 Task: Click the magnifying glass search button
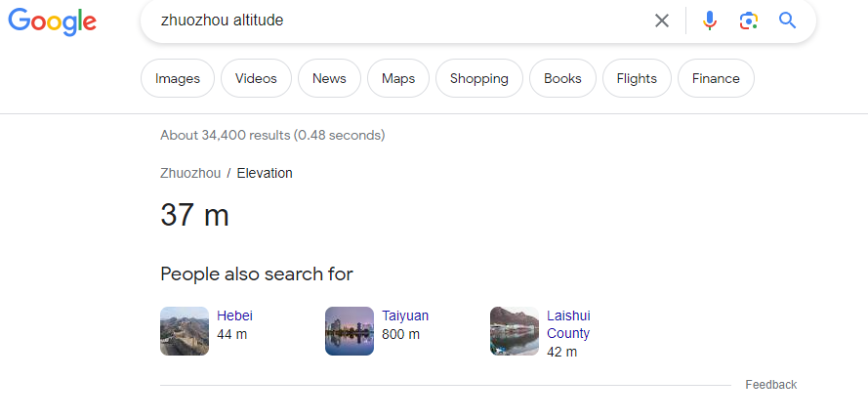click(787, 21)
